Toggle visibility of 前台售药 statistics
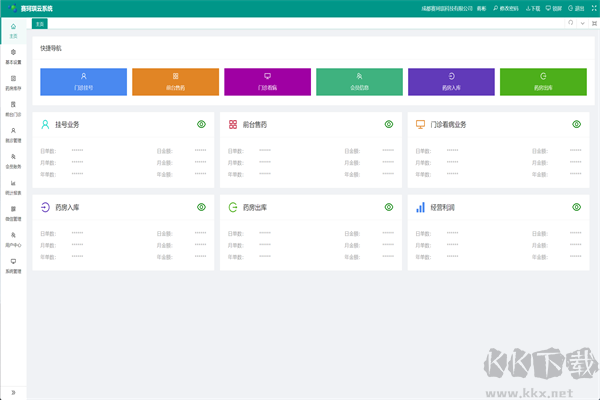The width and height of the screenshot is (600, 400). pyautogui.click(x=389, y=125)
